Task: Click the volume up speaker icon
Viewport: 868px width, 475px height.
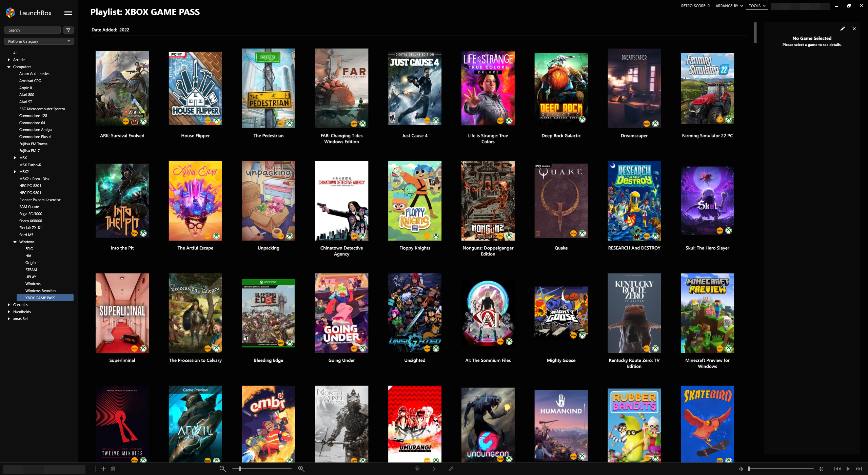Action: tap(821, 469)
